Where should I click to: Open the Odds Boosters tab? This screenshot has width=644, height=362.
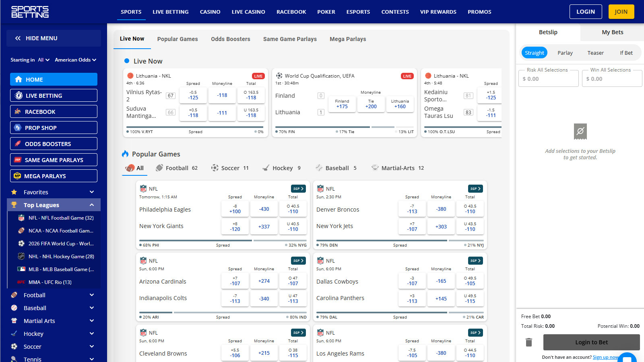coord(230,39)
